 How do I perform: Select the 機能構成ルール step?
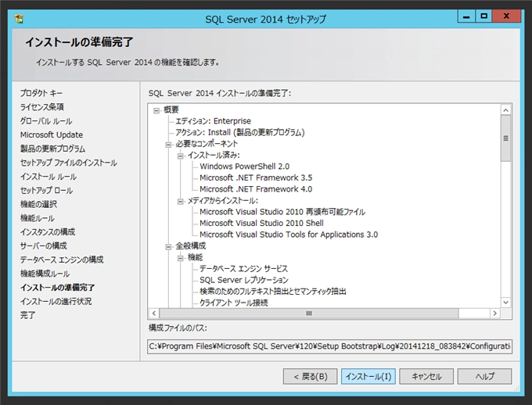click(x=45, y=274)
